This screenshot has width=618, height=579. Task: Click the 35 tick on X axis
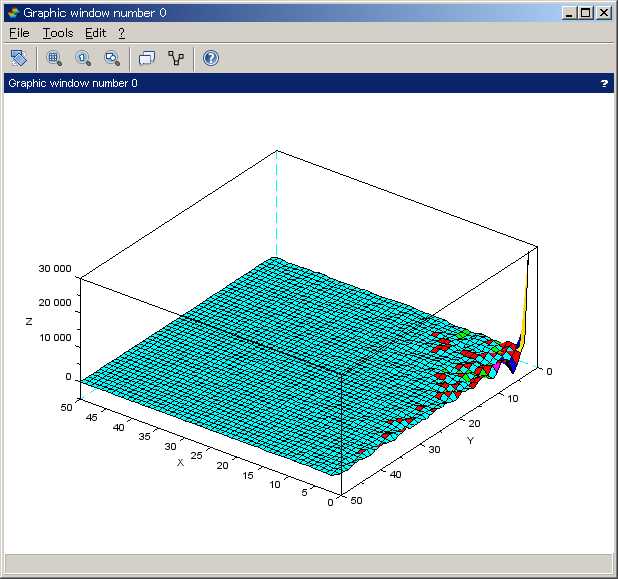(x=144, y=436)
